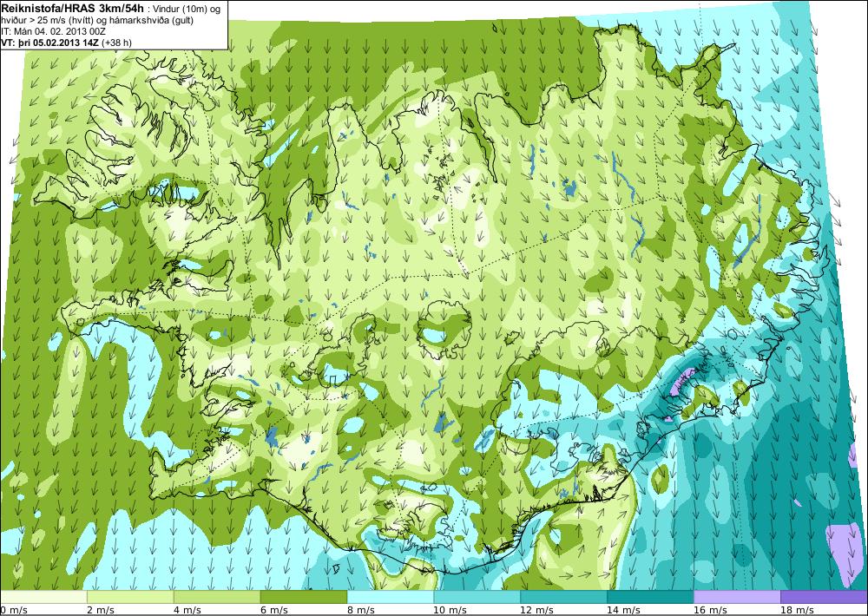Click the 'VT: Þri 05.02.2013 14Z' valid time line
868x616 pixels.
click(x=51, y=43)
